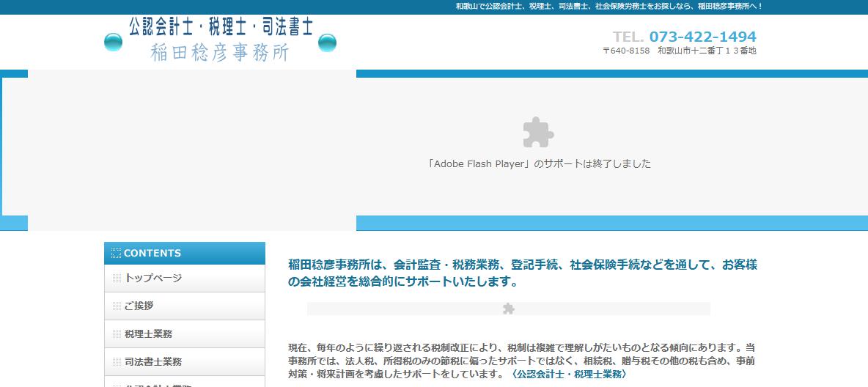
Task: Click the address 〒640-8158 和歌山市十二番丁１３番地
Action: [680, 51]
